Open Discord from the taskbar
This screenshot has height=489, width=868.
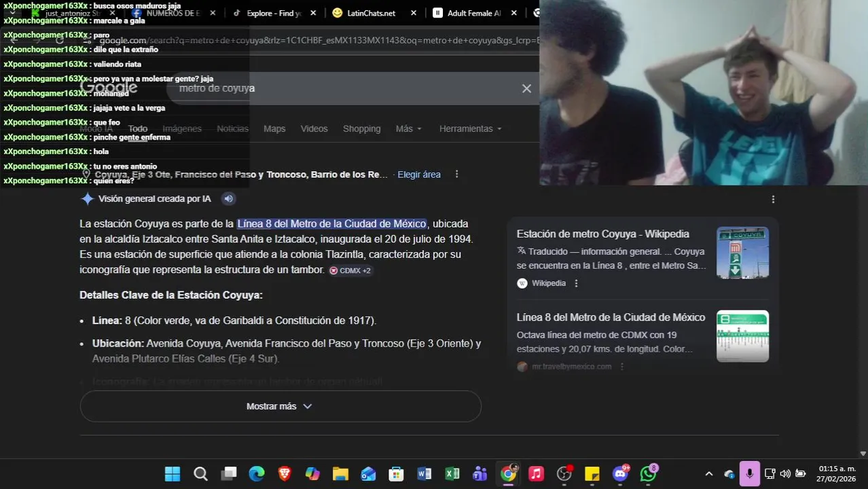coord(620,473)
